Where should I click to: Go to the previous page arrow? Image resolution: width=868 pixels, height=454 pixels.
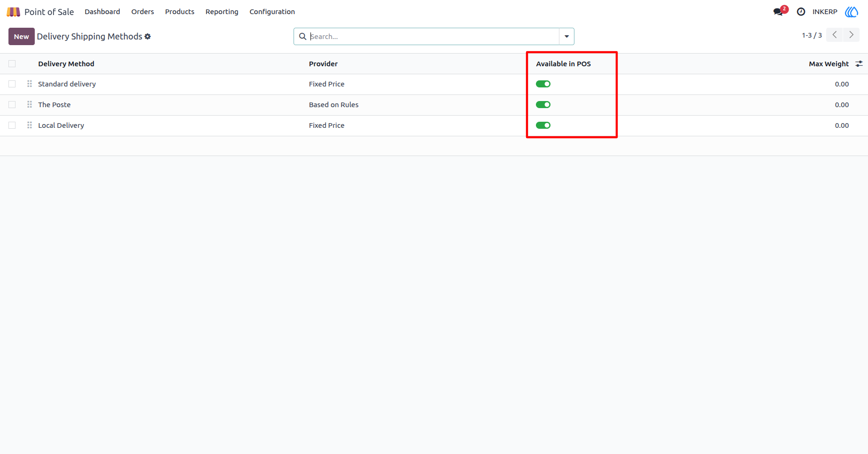coord(835,35)
